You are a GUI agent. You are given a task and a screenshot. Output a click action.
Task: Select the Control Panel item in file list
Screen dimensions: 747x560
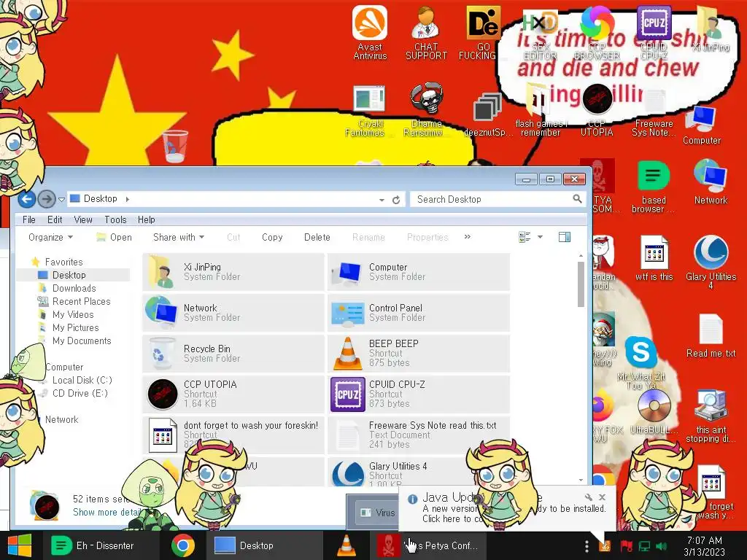coord(419,313)
